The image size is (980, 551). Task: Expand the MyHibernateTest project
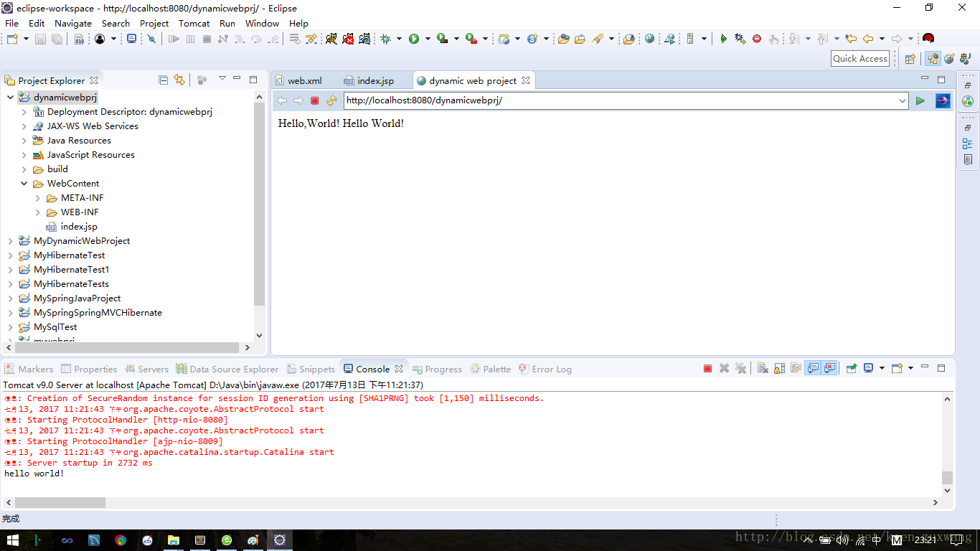pos(10,255)
